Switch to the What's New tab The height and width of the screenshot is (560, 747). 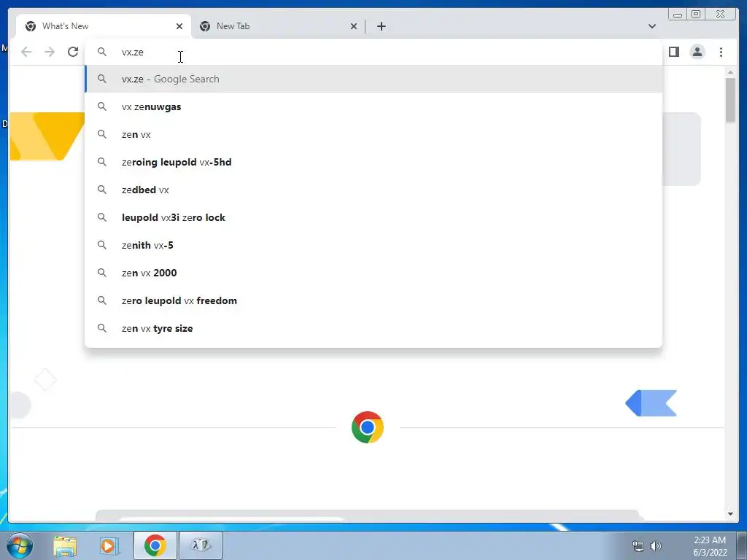(104, 26)
